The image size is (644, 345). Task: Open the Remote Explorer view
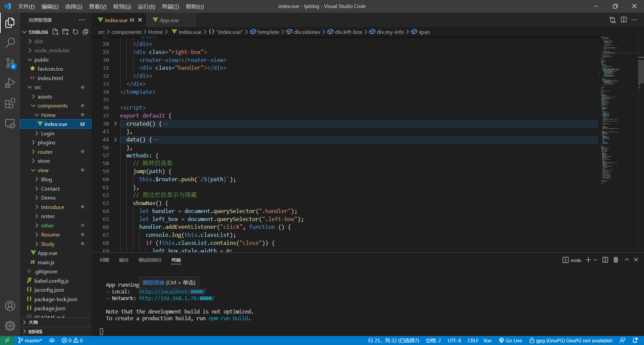[10, 124]
